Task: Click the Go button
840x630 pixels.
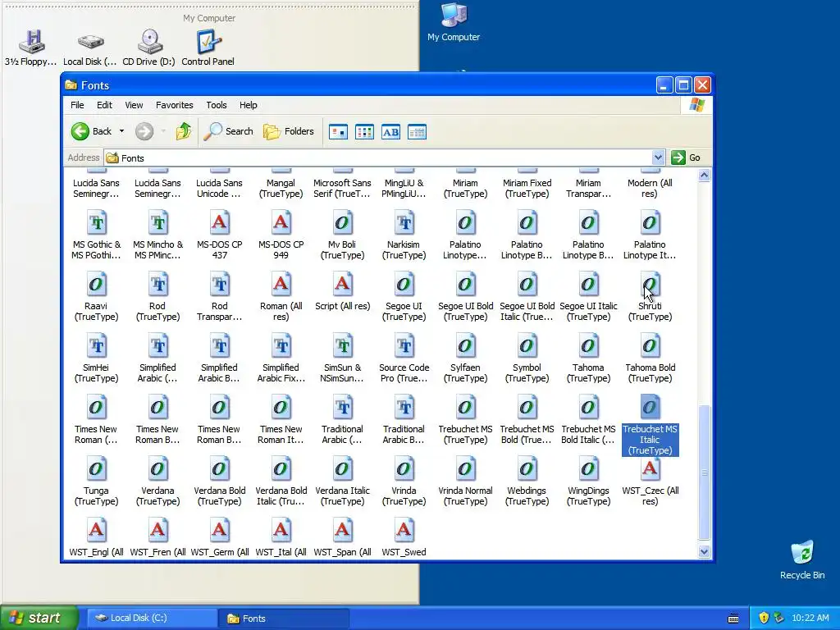Action: 687,157
